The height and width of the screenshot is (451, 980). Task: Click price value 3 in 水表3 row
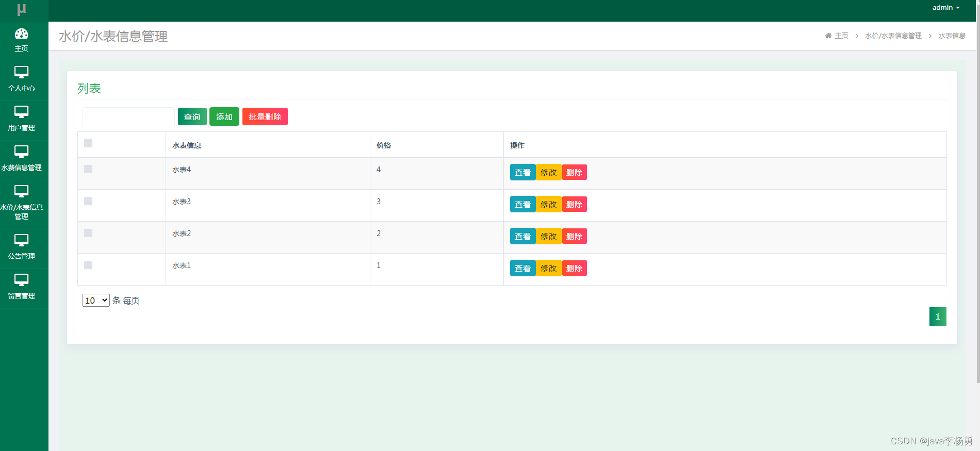point(379,202)
